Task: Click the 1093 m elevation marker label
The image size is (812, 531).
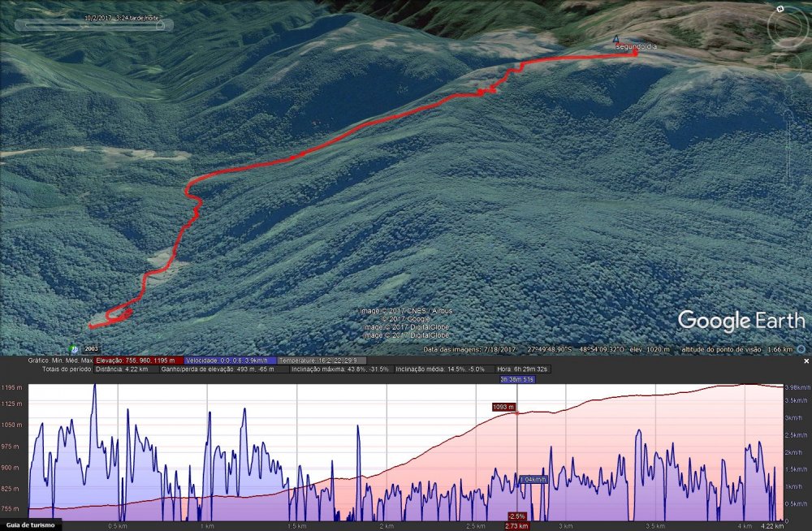Action: pos(504,407)
